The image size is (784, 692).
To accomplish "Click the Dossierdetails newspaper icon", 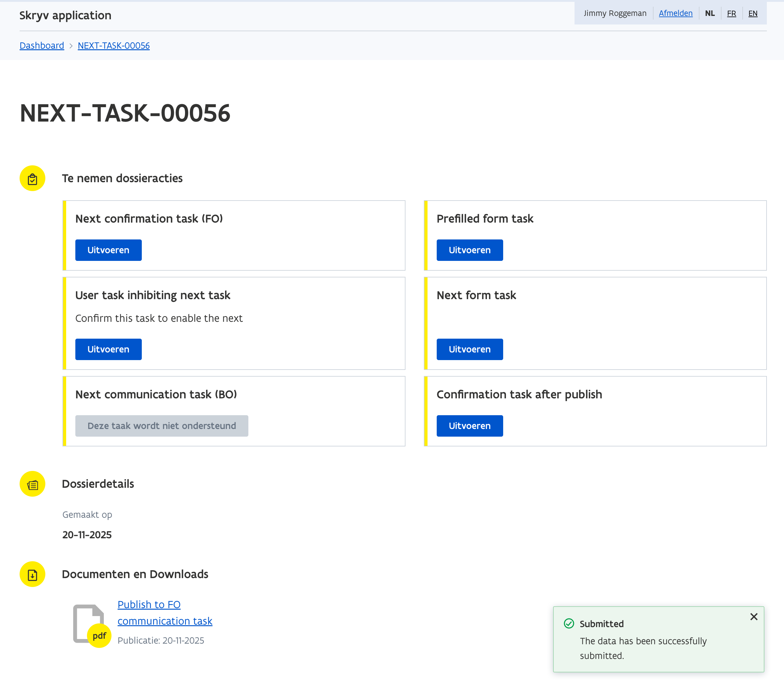I will pos(32,484).
